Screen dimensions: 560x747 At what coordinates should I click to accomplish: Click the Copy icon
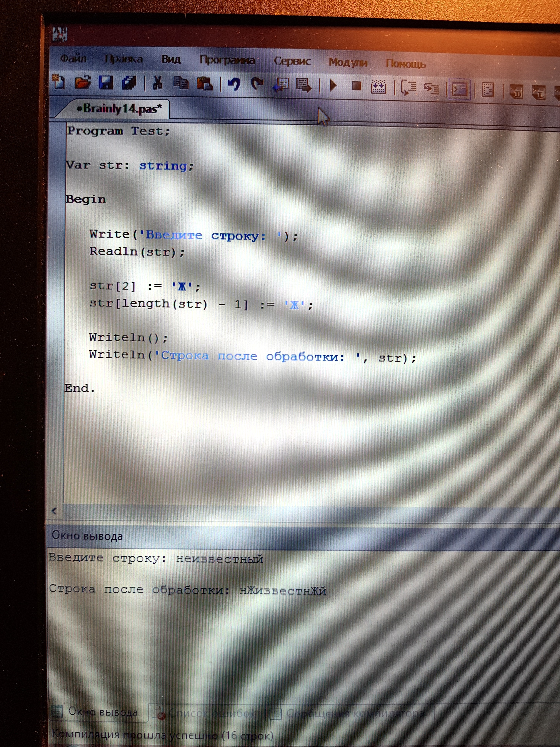click(181, 83)
